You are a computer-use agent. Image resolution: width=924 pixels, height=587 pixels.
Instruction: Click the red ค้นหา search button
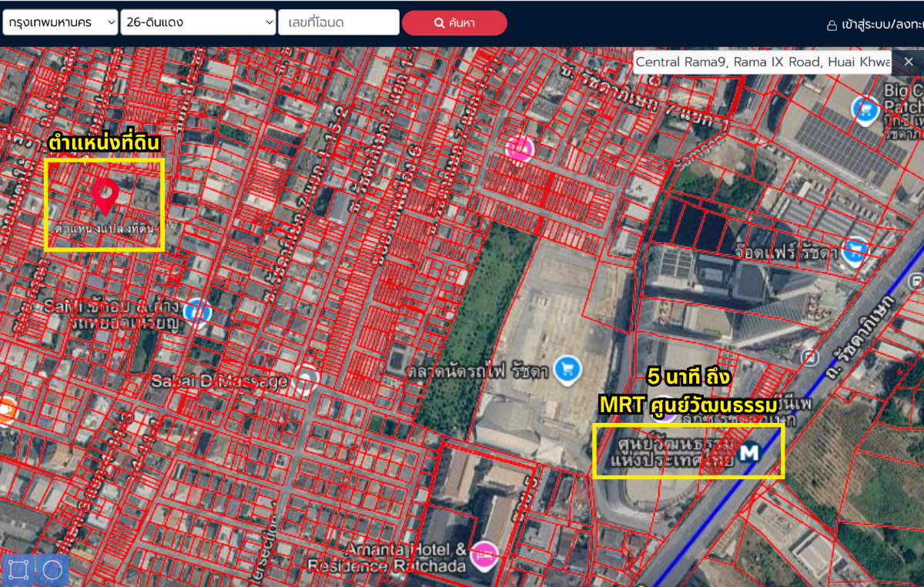pyautogui.click(x=454, y=22)
